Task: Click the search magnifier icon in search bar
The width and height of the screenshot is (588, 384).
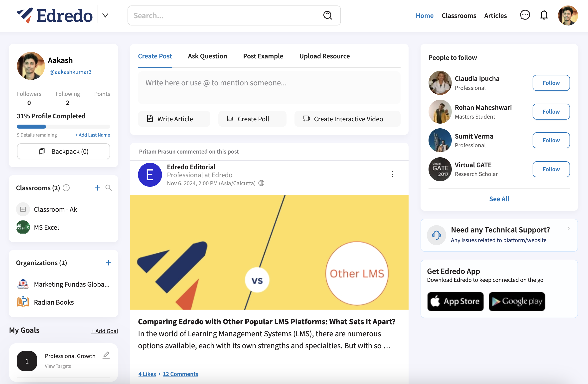Action: [x=327, y=15]
